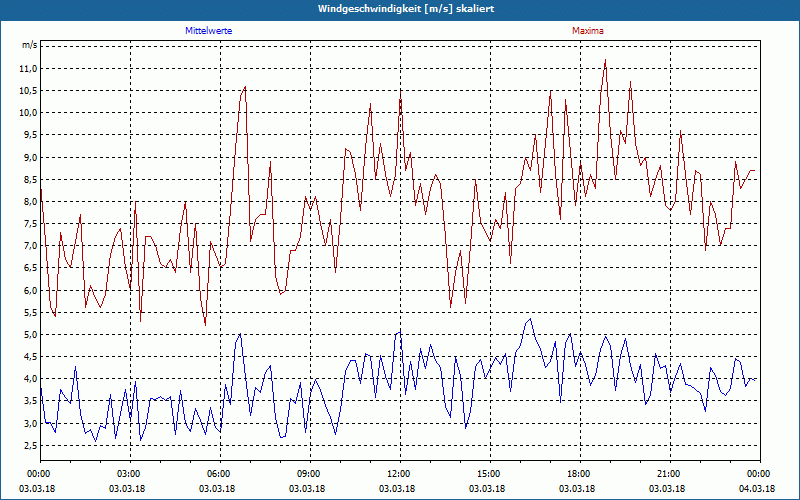
Task: Click the red Maxima peak above 11,0
Action: pyautogui.click(x=605, y=60)
